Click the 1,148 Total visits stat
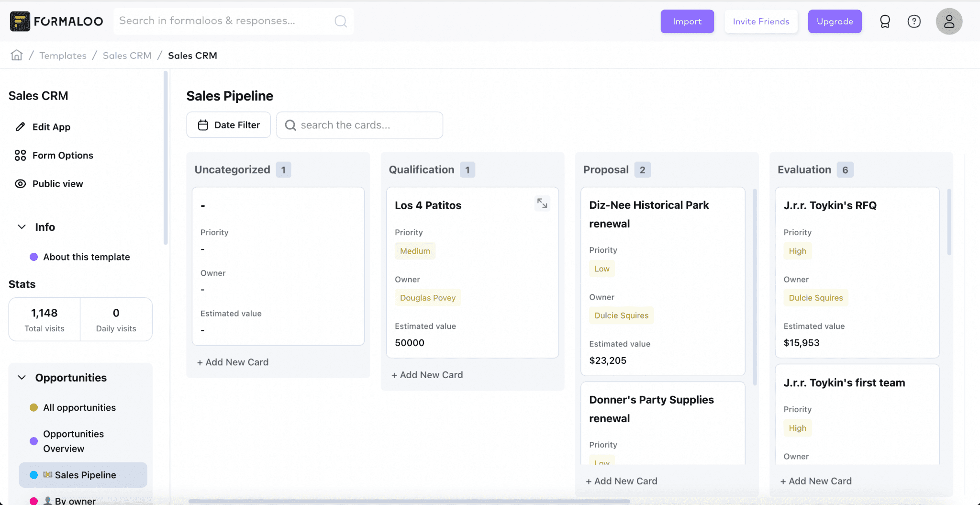Viewport: 980px width, 505px height. 45,319
